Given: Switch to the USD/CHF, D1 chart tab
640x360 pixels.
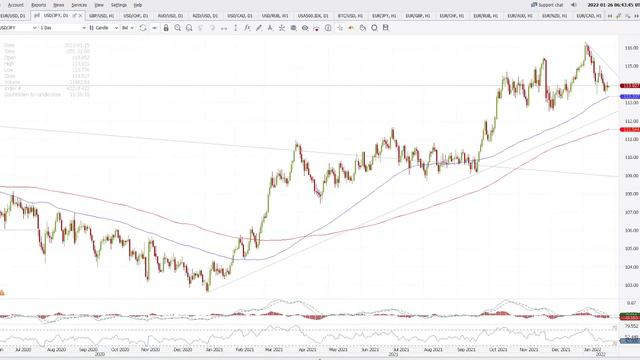Looking at the screenshot, I should click(136, 16).
